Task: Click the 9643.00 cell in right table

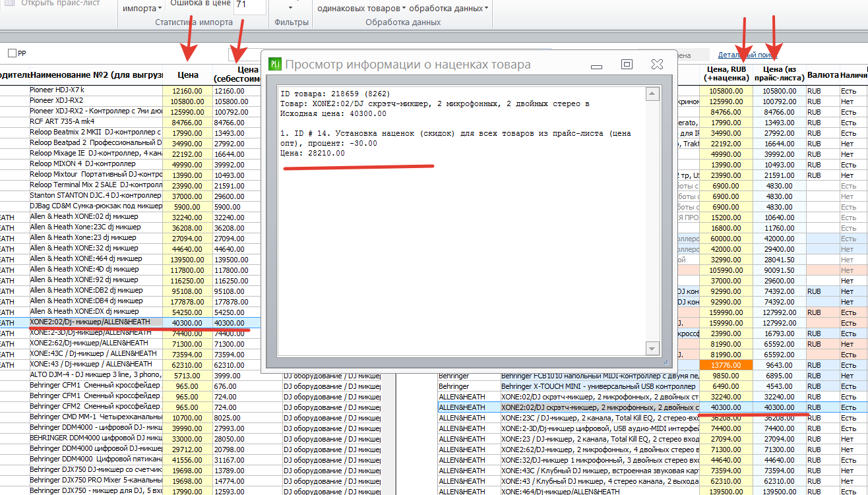Action: point(779,365)
